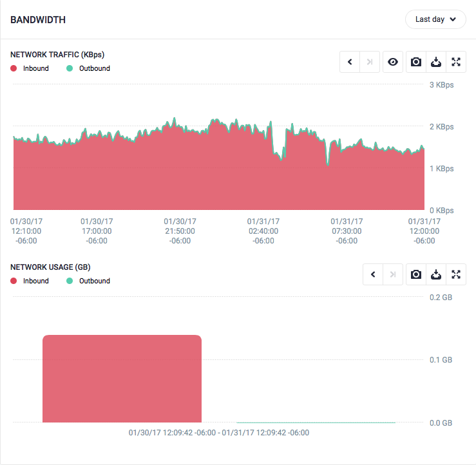Skip to latest period in Network Usage chart
Screen dimensions: 476x465
pos(393,274)
